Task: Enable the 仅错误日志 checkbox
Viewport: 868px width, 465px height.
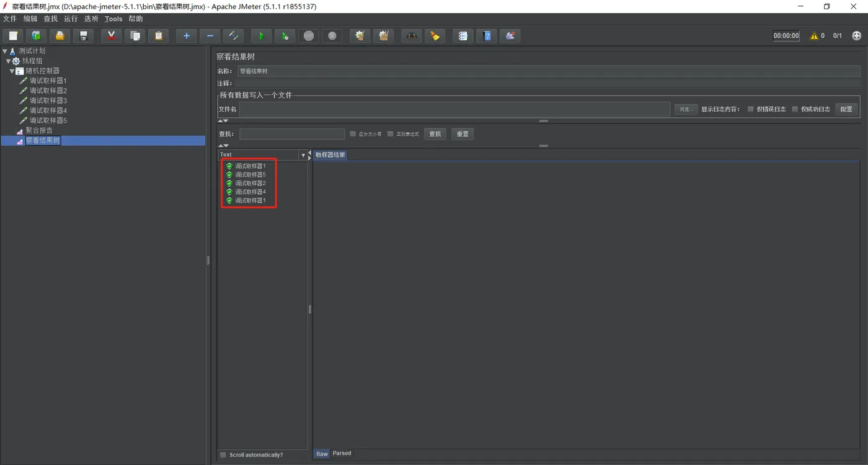Action: pos(751,109)
